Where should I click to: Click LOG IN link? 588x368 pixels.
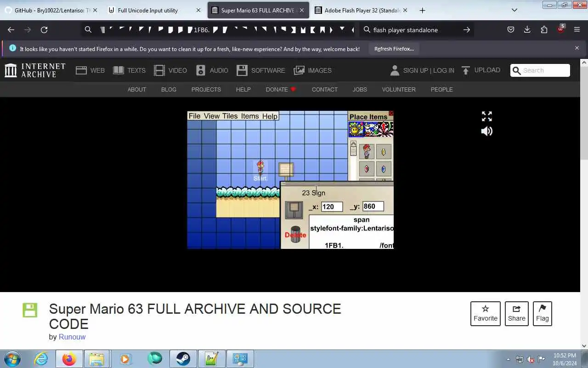(x=444, y=70)
